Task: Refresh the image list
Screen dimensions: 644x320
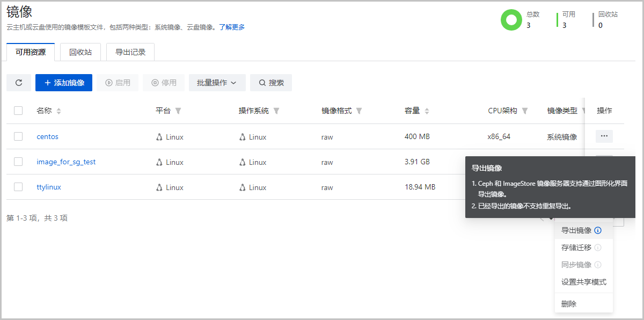Action: point(19,83)
